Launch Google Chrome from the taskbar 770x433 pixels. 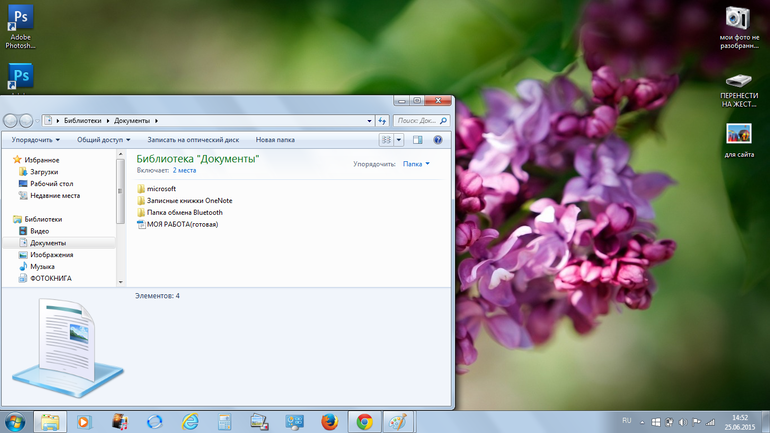tap(365, 422)
